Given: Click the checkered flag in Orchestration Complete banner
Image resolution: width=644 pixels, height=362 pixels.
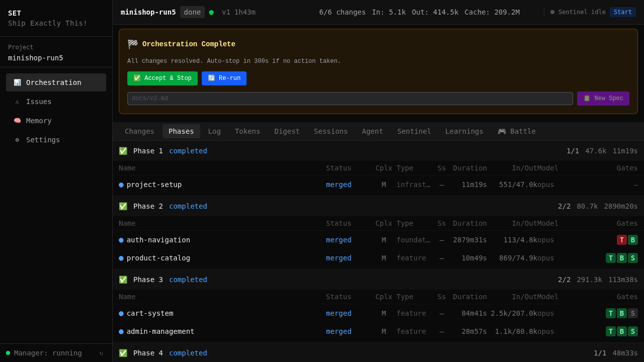Looking at the screenshot, I should (x=132, y=44).
